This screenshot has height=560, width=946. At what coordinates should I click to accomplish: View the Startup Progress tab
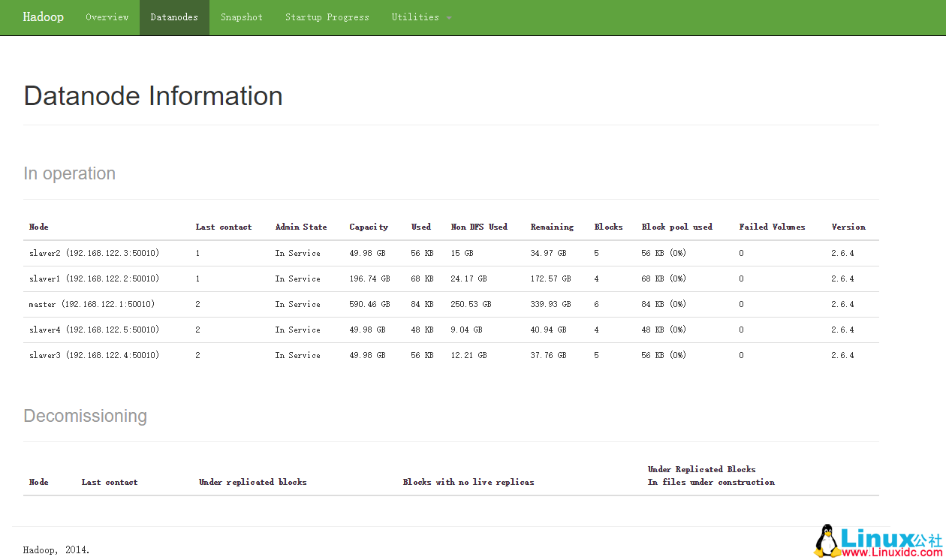[327, 17]
